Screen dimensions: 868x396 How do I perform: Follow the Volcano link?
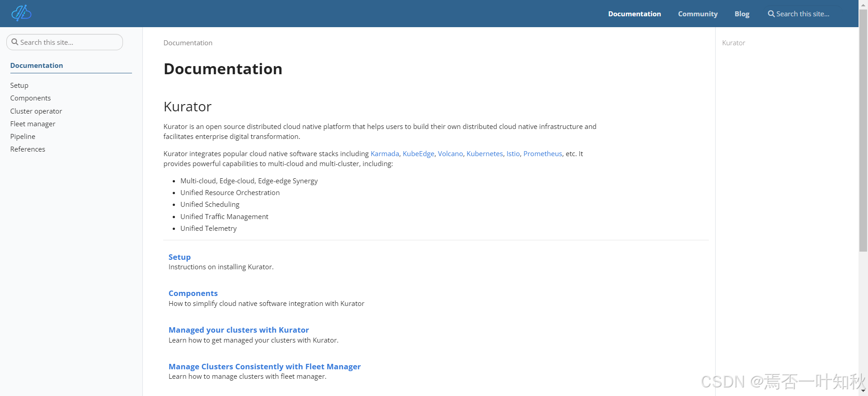click(450, 154)
